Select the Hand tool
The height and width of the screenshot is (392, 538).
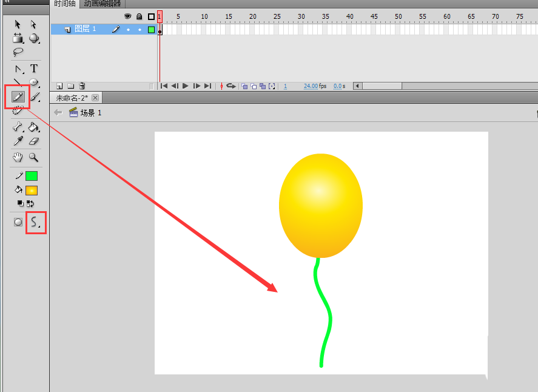(18, 157)
